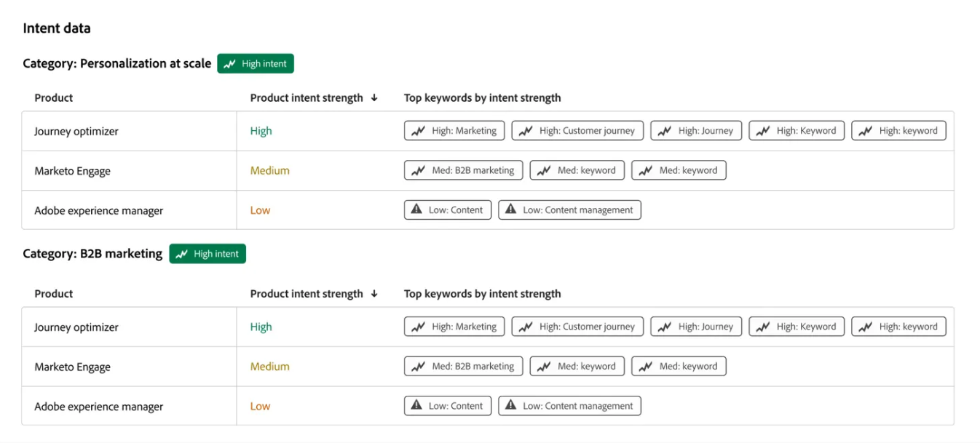
Task: Click trend icon in High intent badge beside B2B marketing category
Action: (182, 254)
